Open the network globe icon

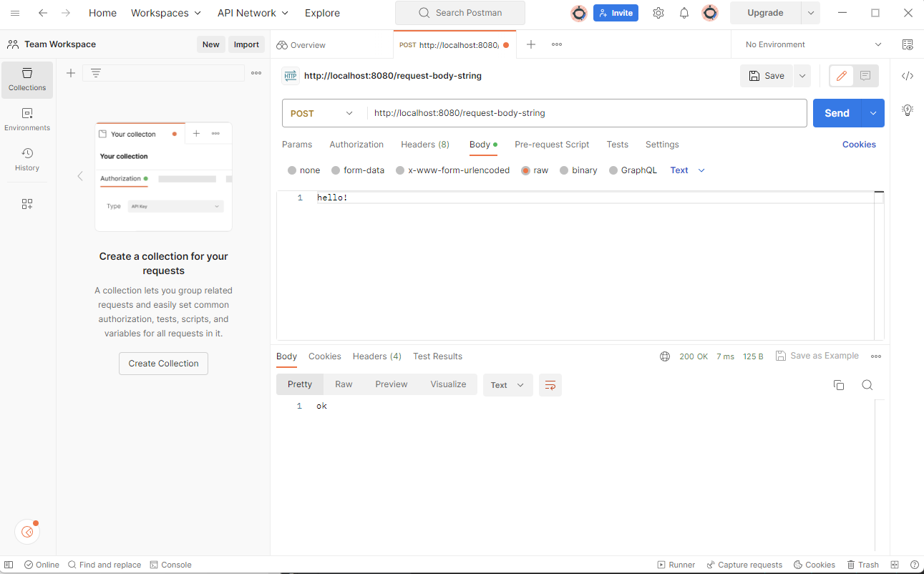pos(665,356)
